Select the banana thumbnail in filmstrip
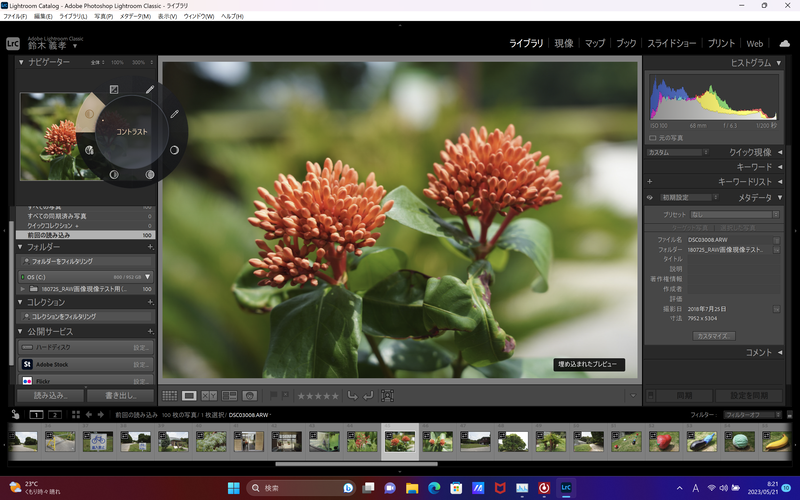 (x=776, y=441)
